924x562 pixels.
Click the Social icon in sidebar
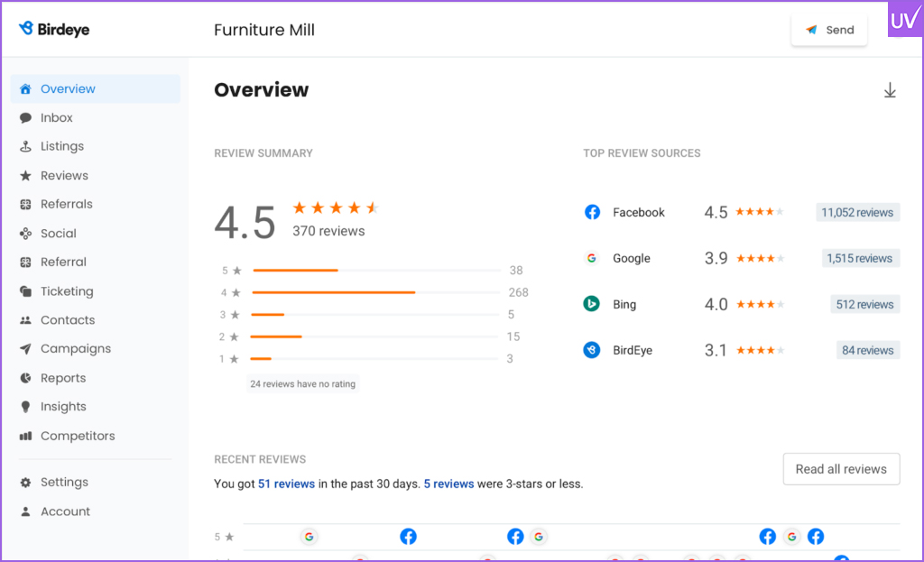click(25, 234)
